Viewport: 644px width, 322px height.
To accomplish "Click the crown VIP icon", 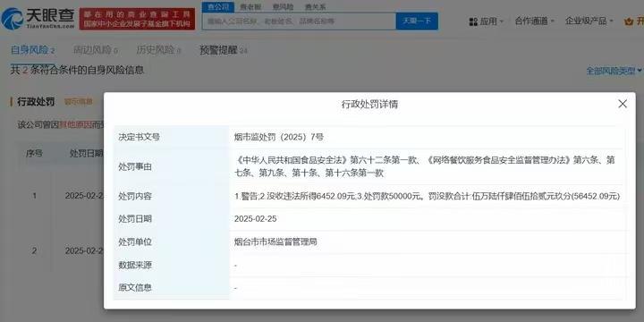I will pyautogui.click(x=629, y=21).
